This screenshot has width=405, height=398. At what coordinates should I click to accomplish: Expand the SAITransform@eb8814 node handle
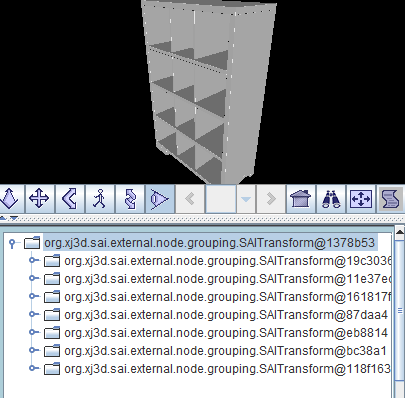[33, 332]
